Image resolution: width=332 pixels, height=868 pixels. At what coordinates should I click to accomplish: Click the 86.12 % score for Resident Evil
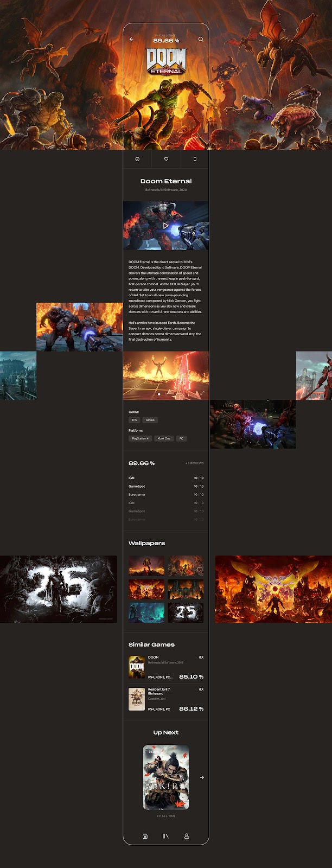point(191,709)
